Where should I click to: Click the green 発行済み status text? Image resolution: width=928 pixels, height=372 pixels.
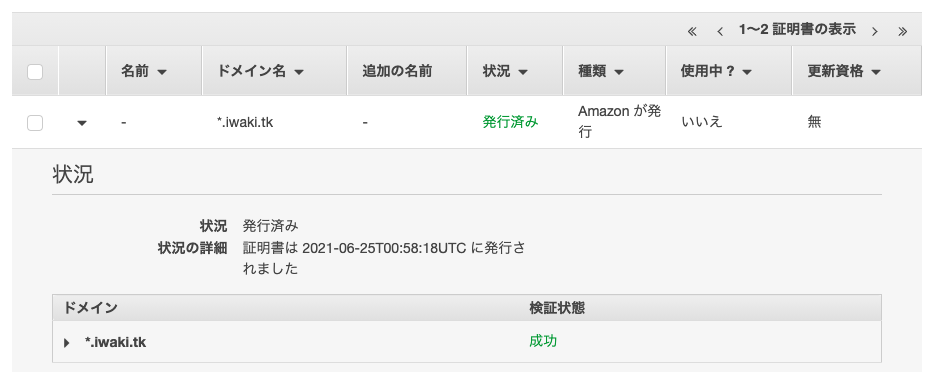(510, 122)
